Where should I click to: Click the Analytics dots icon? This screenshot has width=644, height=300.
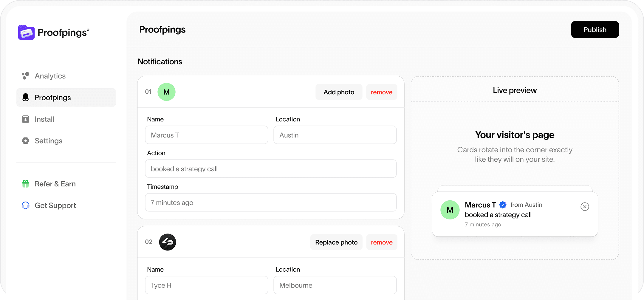coord(25,76)
